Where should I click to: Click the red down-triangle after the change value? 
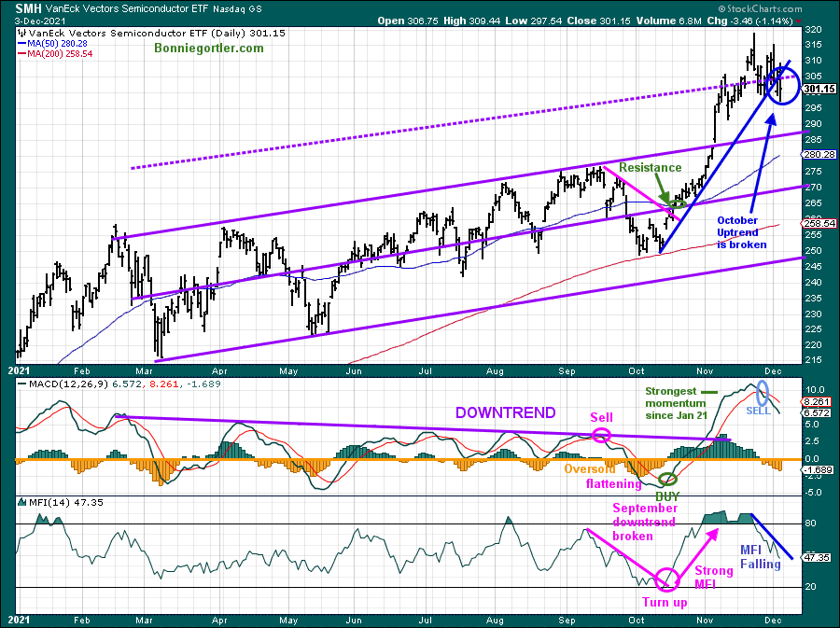pos(799,21)
